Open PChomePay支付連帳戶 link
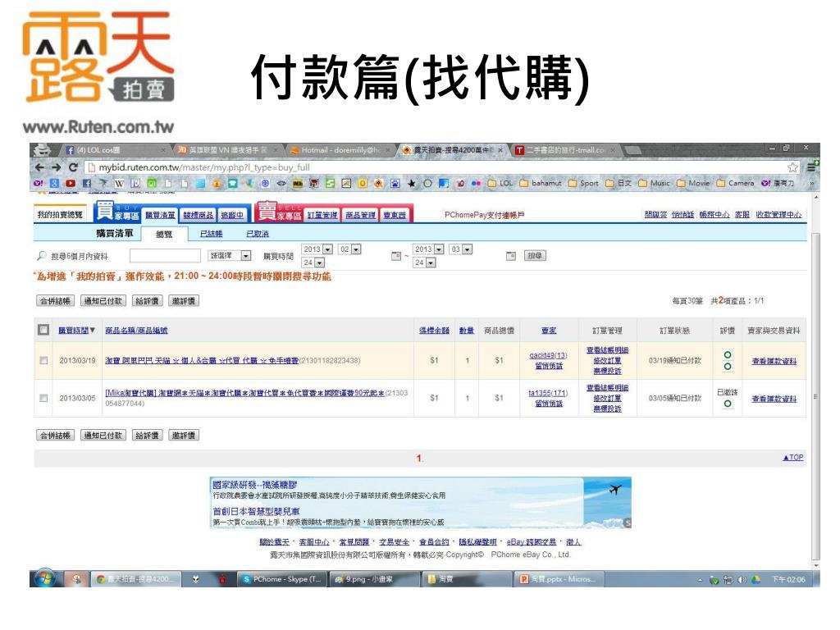840x630 pixels. [x=484, y=215]
